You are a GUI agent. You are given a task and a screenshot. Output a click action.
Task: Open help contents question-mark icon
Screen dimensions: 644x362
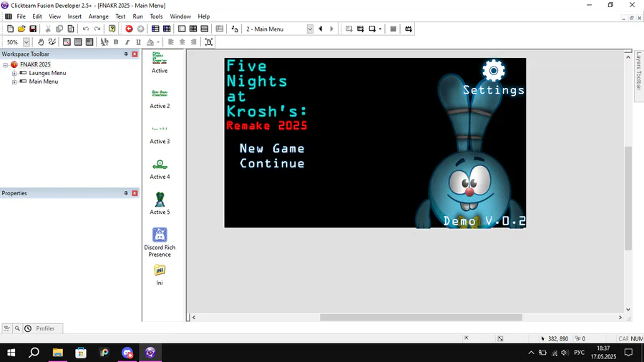pos(112,29)
